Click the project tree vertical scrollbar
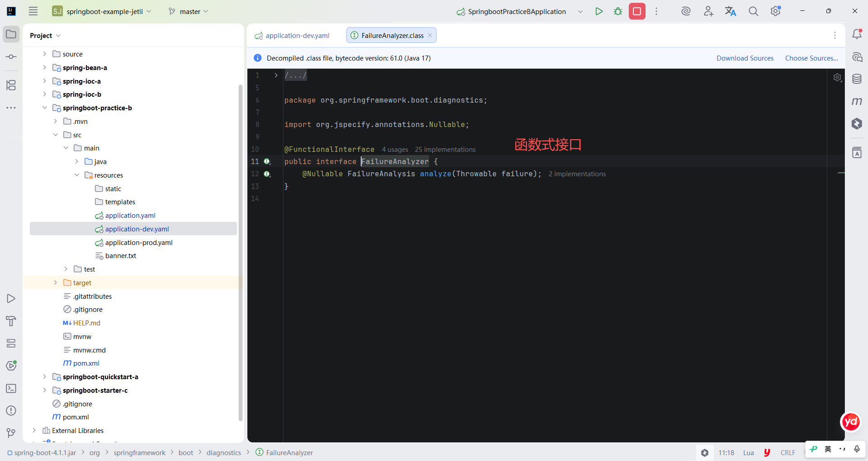 click(241, 253)
